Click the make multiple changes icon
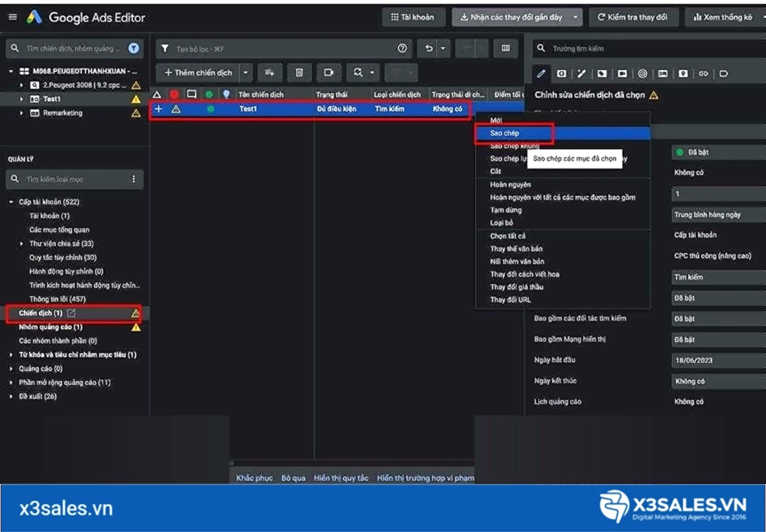This screenshot has width=766, height=532. [x=269, y=73]
